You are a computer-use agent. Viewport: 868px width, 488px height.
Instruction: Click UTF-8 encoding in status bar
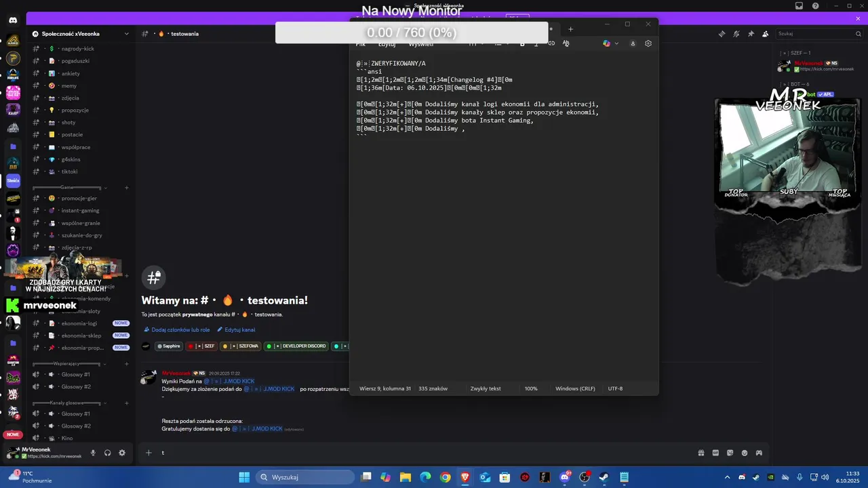click(615, 388)
